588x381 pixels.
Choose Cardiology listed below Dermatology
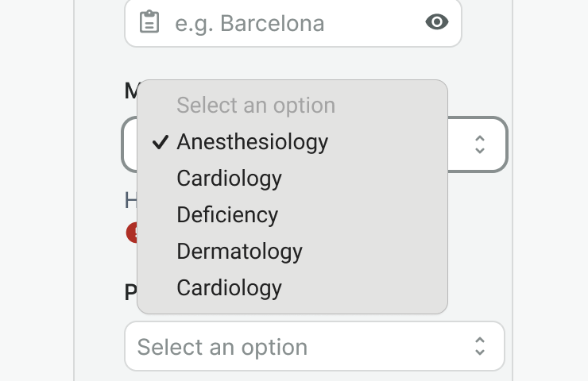coord(229,287)
